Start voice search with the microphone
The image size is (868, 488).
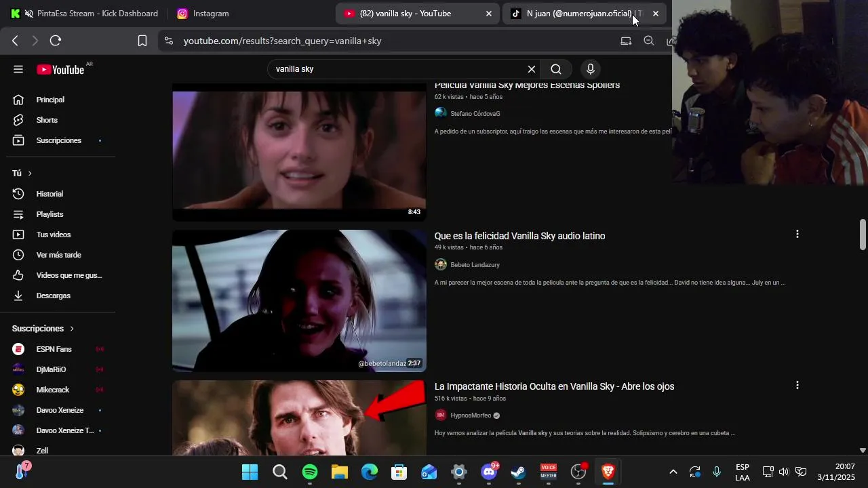[x=591, y=69]
